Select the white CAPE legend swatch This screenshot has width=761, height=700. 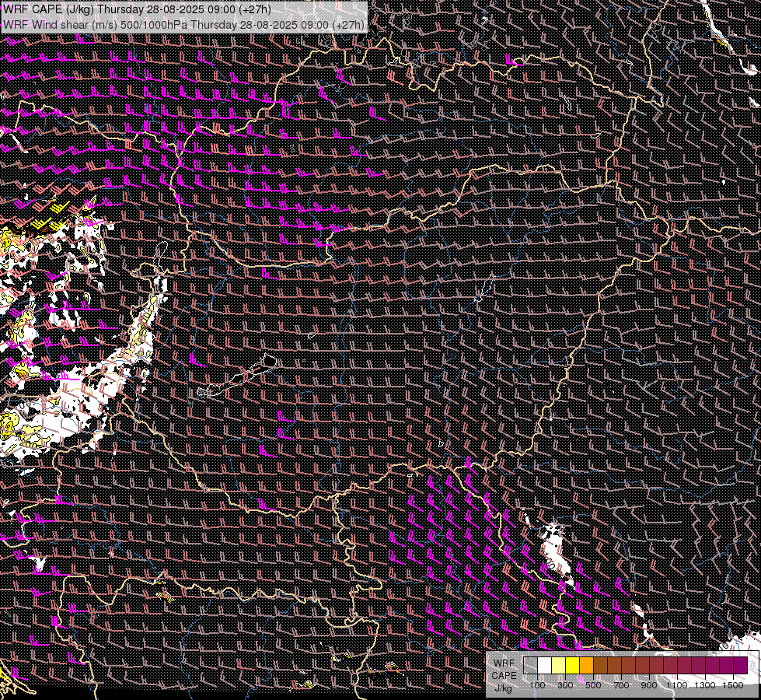pos(545,665)
